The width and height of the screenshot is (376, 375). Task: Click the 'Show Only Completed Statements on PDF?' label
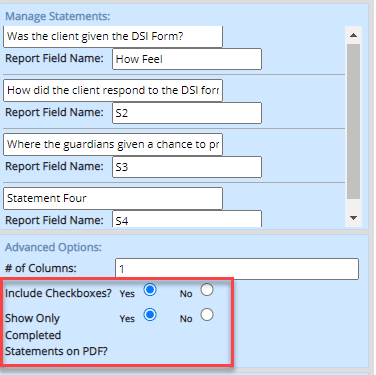[x=56, y=335]
